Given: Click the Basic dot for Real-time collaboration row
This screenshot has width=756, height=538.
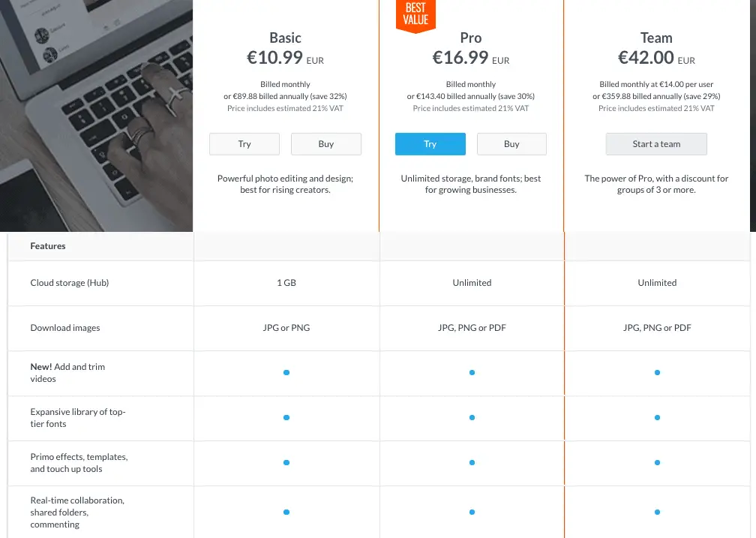Looking at the screenshot, I should [x=286, y=512].
